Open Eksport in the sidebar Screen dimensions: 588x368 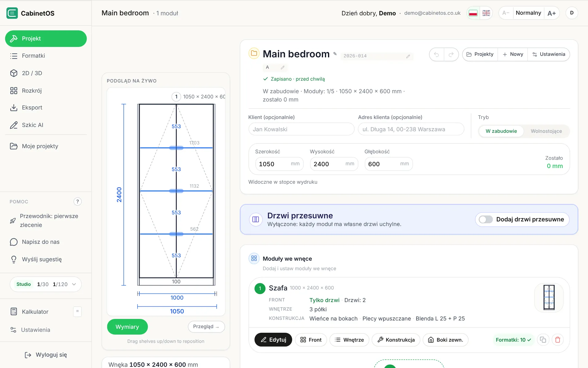click(x=46, y=108)
